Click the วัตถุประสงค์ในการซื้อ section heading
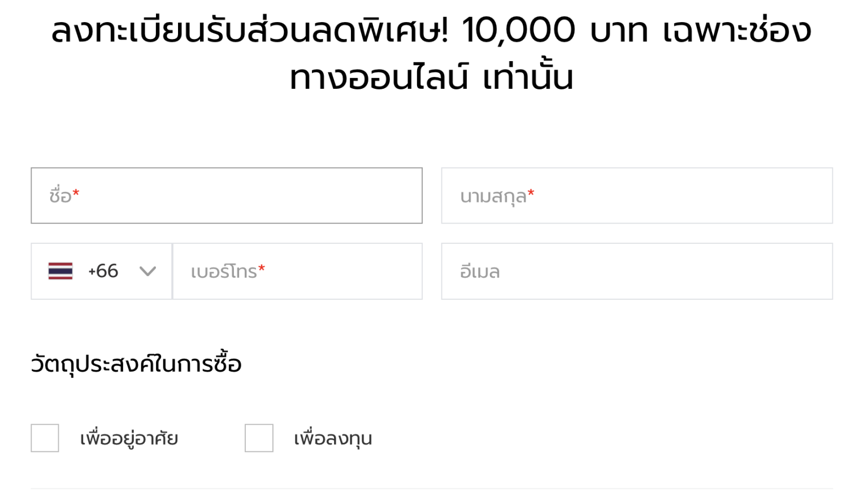Image resolution: width=868 pixels, height=504 pixels. click(136, 363)
